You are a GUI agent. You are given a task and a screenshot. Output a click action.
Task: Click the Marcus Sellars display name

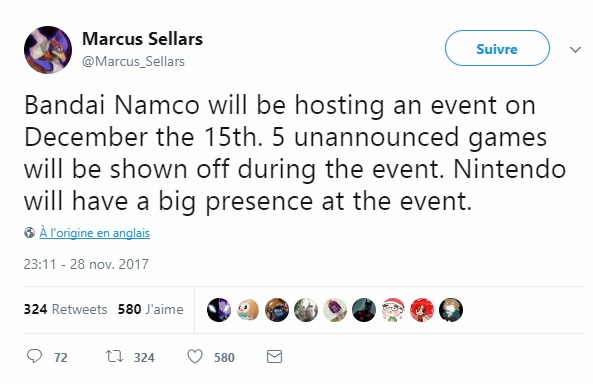(143, 39)
